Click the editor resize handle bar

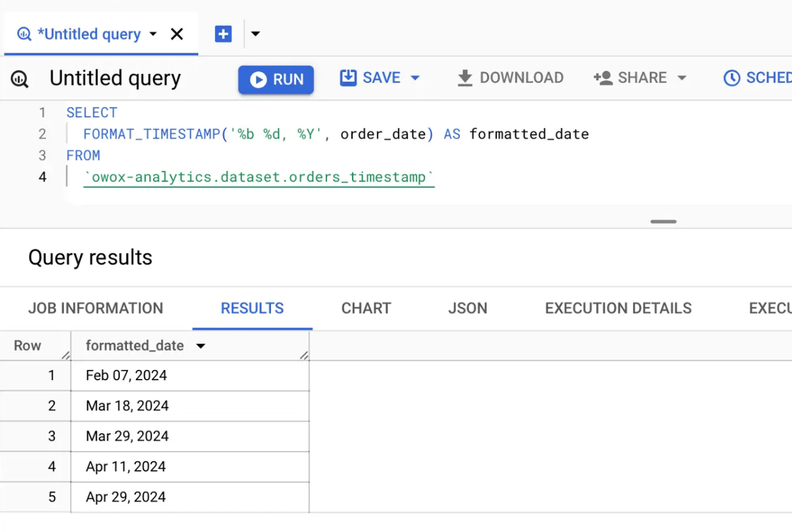pyautogui.click(x=663, y=222)
